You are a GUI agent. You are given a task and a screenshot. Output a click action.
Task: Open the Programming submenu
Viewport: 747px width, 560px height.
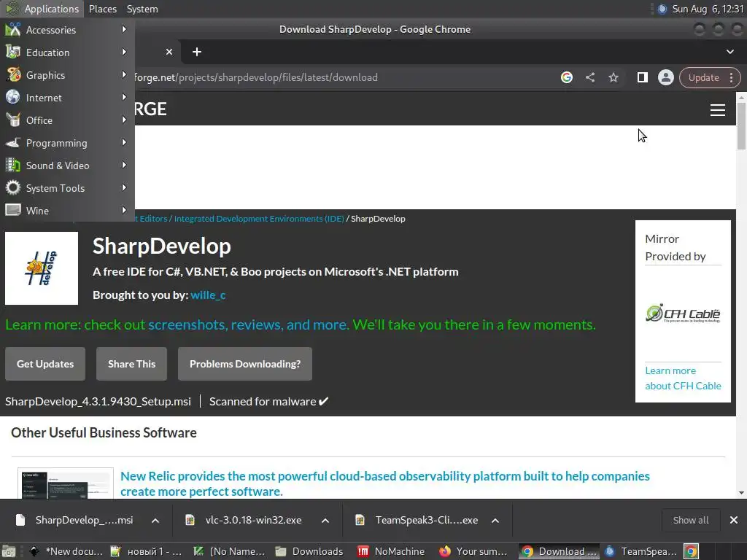[x=67, y=143]
